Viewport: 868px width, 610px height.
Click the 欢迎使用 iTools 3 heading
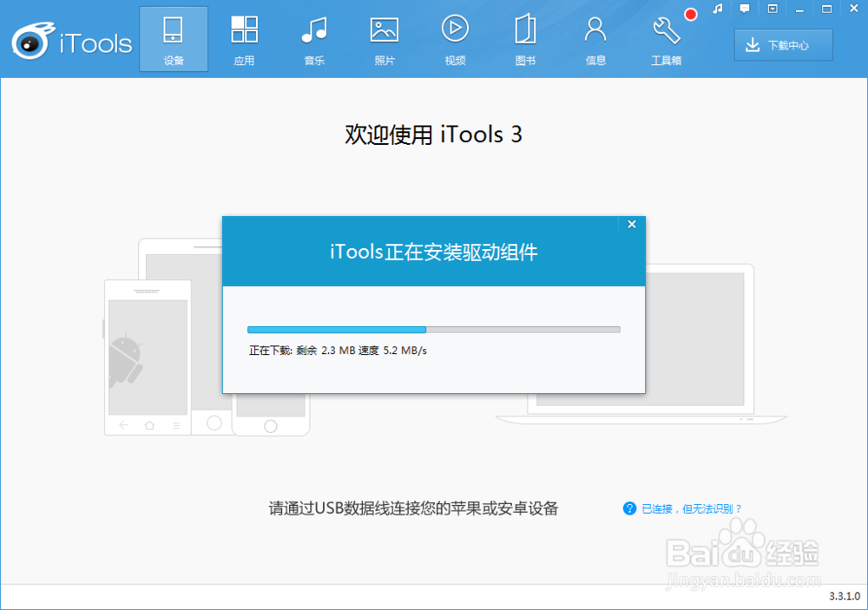433,134
